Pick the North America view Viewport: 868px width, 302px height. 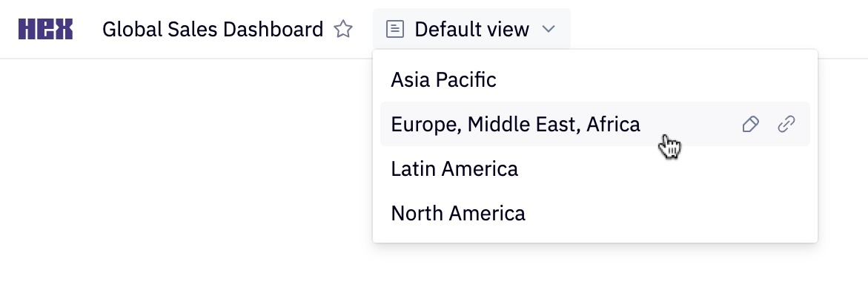click(458, 214)
